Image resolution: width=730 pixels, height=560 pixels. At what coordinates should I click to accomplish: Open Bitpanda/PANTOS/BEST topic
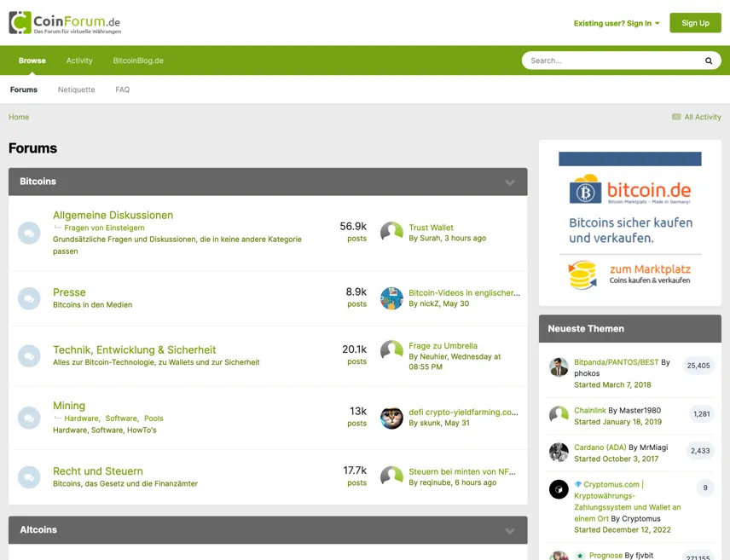[x=616, y=362]
